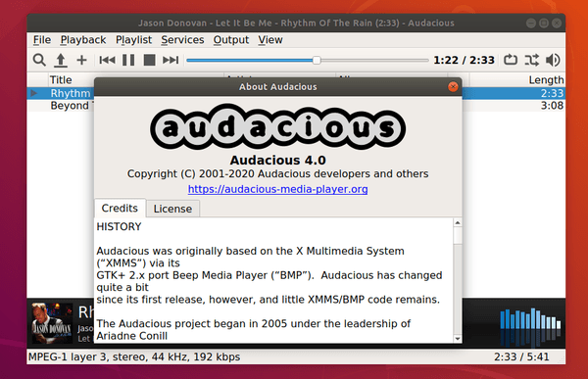Click the Audacious 4.0 version label
Screen dimensions: 588x379
pos(278,160)
